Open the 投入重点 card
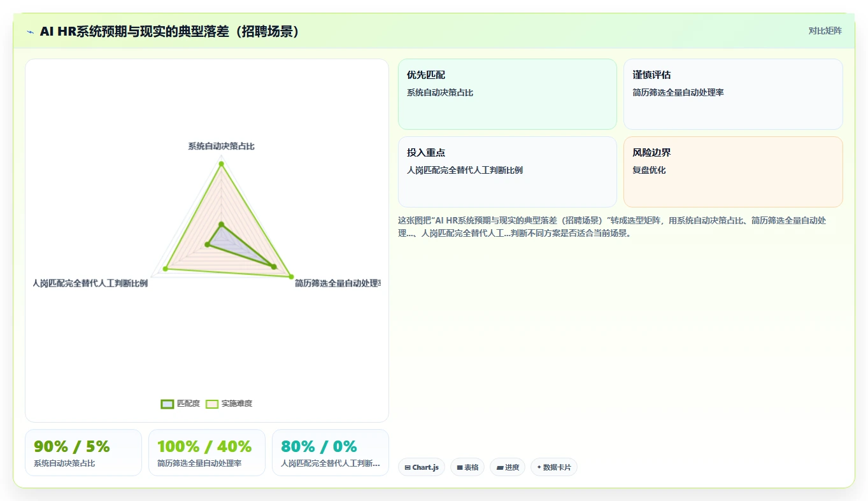 tap(507, 172)
